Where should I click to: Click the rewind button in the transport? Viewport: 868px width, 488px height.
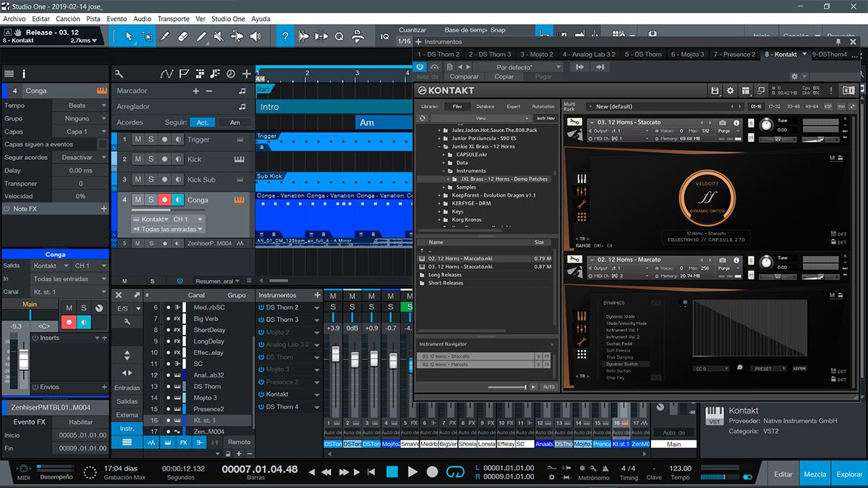coord(327,472)
